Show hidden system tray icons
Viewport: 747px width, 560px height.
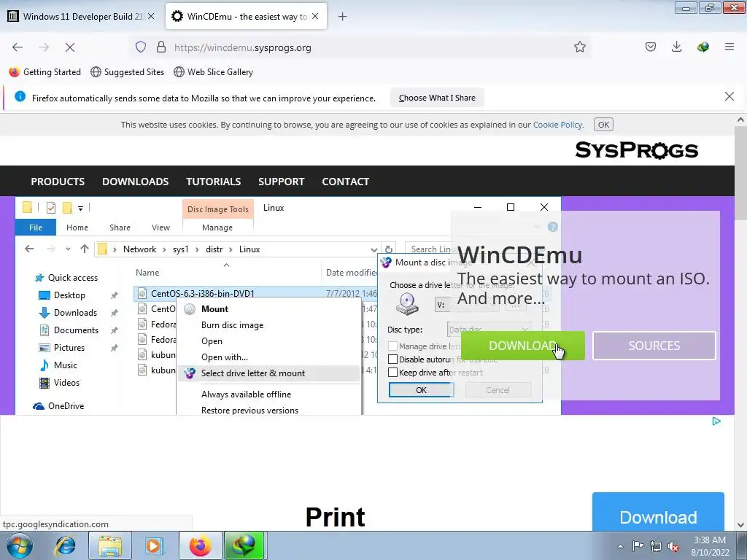(x=620, y=546)
